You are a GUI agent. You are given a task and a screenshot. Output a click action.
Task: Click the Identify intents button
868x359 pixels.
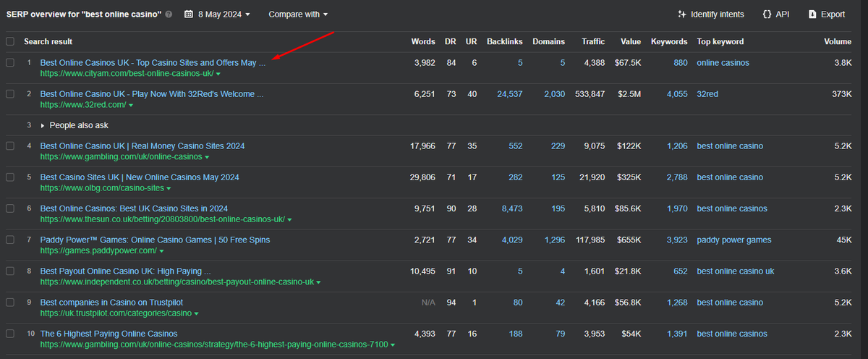click(710, 14)
